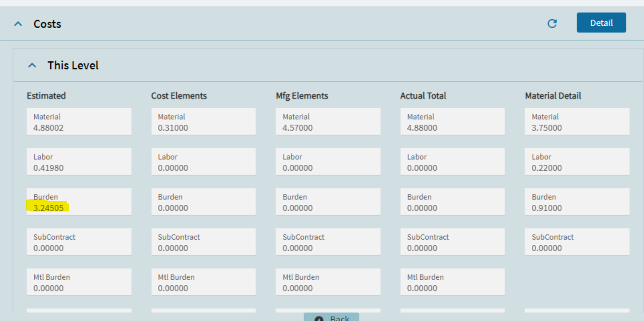Select the Mfg Elements SubContract field

[328, 242]
